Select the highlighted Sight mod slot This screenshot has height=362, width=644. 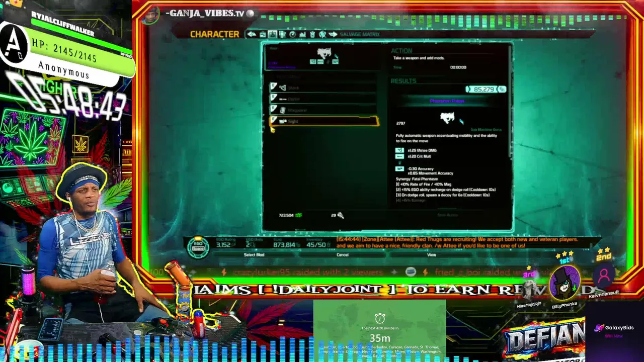(x=324, y=121)
